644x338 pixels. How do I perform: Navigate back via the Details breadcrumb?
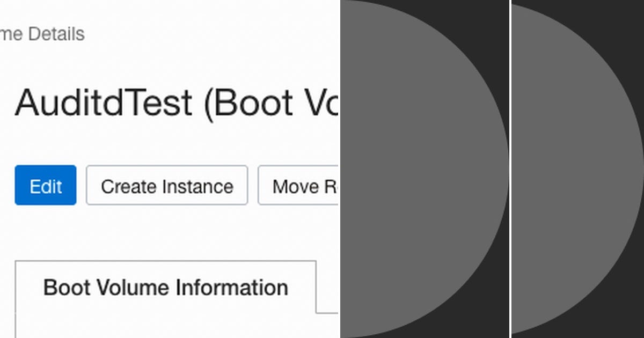pos(43,34)
